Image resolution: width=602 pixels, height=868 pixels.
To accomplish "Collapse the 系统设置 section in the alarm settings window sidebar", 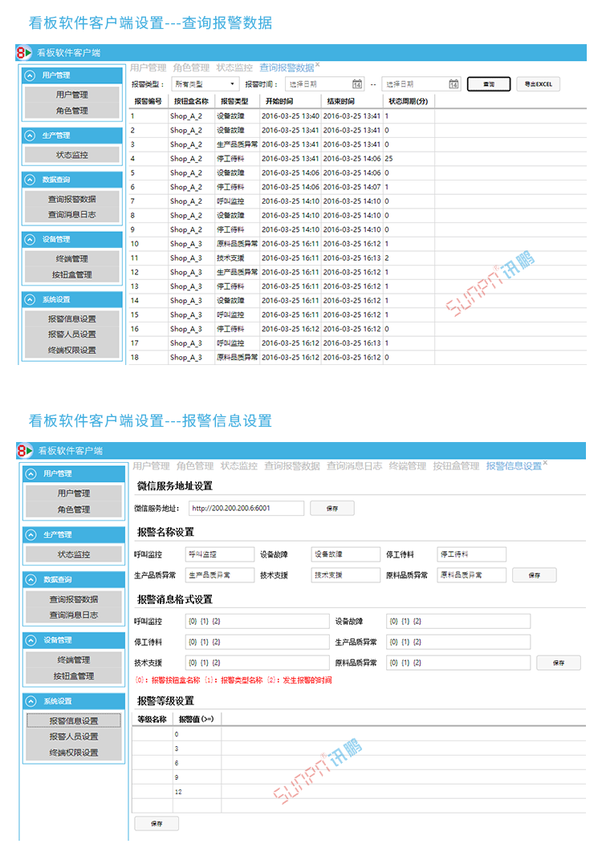I will [32, 700].
